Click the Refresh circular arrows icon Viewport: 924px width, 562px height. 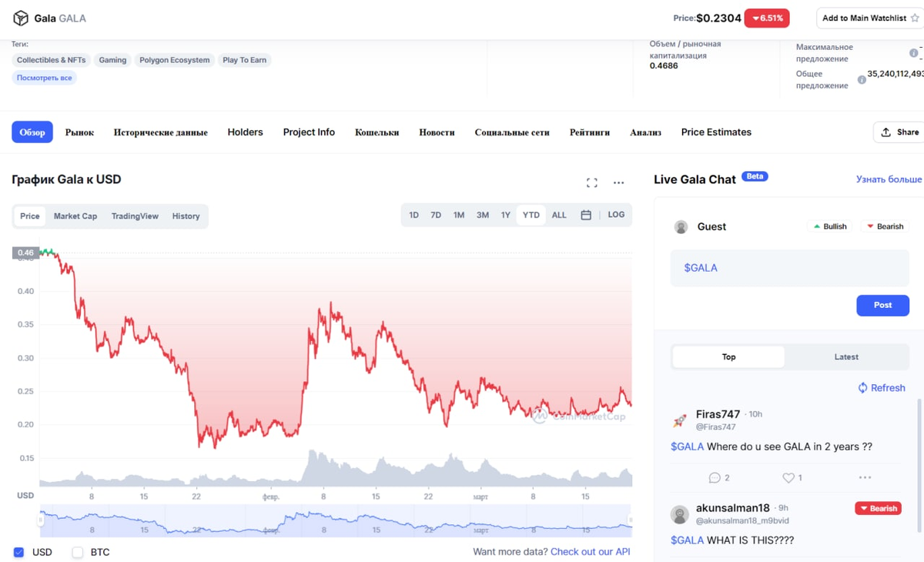tap(862, 388)
